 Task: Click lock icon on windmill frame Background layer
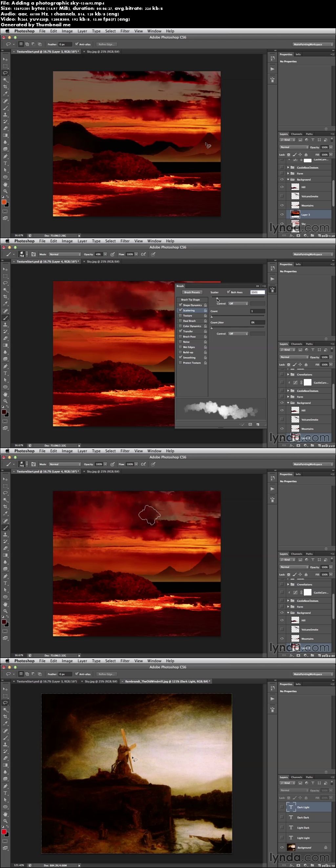click(325, 847)
